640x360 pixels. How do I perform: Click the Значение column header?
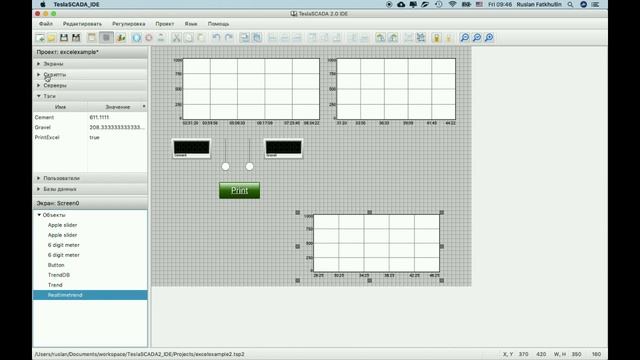(118, 107)
